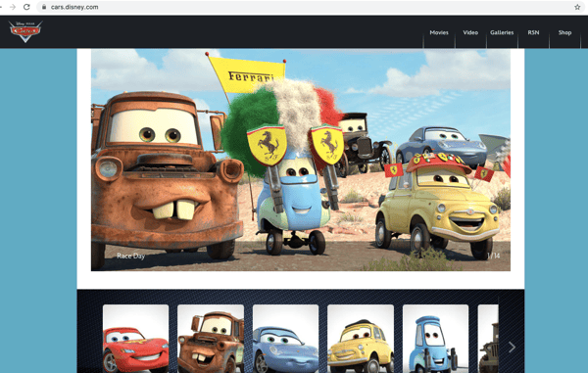The width and height of the screenshot is (588, 373).
Task: Click the 1/14 slide counter
Action: pos(494,256)
